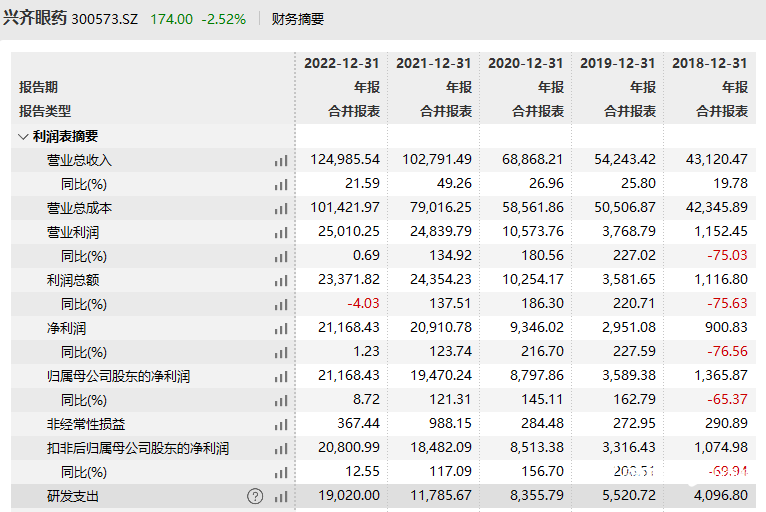The height and width of the screenshot is (512, 766).
Task: Click parent net profit value 19,470.24
Action: click(x=441, y=375)
